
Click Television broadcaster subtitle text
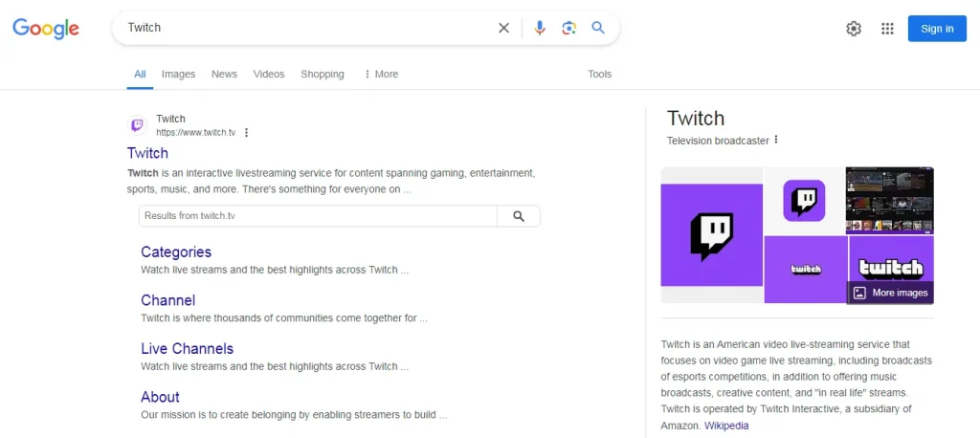pyautogui.click(x=718, y=141)
